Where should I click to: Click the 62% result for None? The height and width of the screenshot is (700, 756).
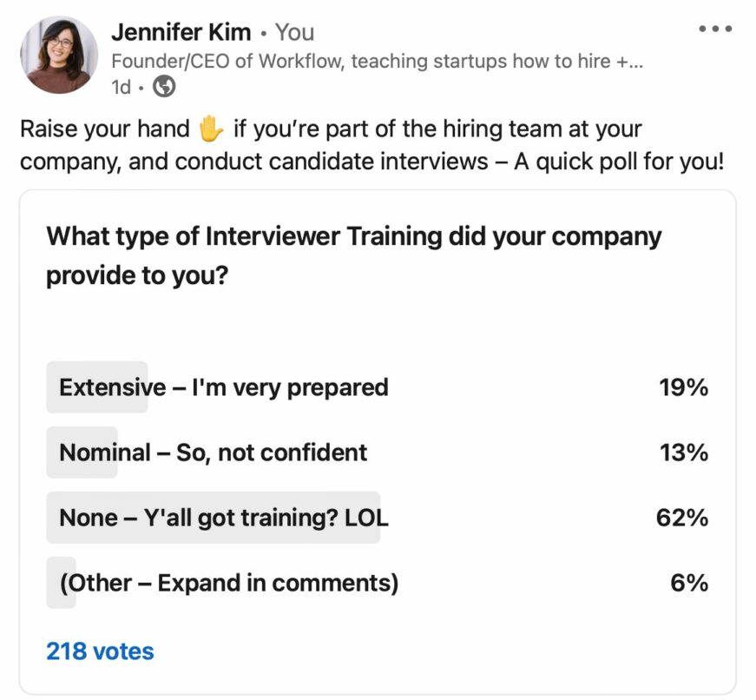point(681,518)
